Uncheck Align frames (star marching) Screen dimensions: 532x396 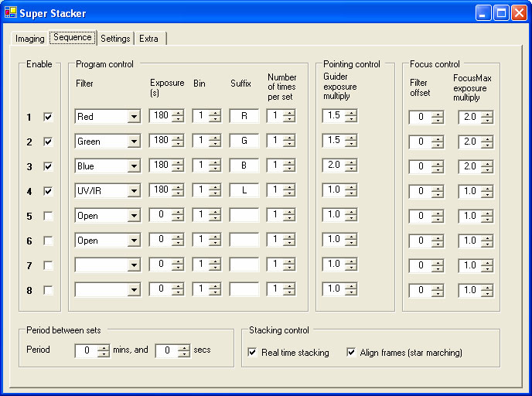pyautogui.click(x=351, y=352)
